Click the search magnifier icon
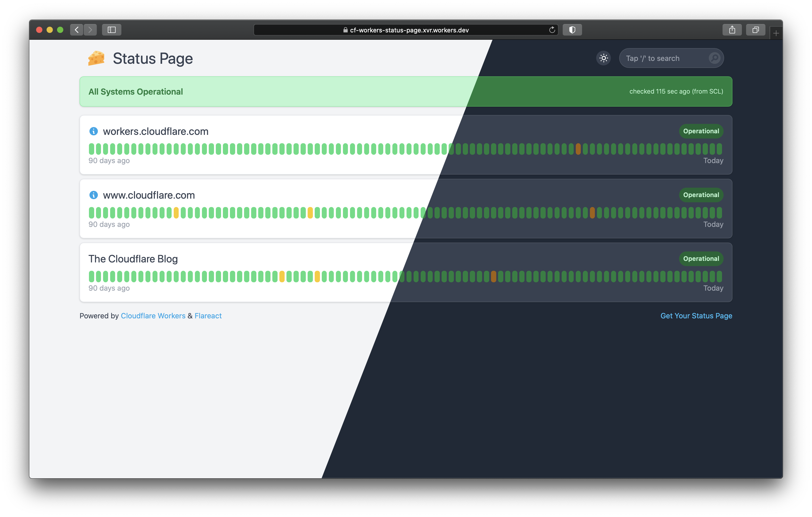This screenshot has width=812, height=517. point(715,58)
